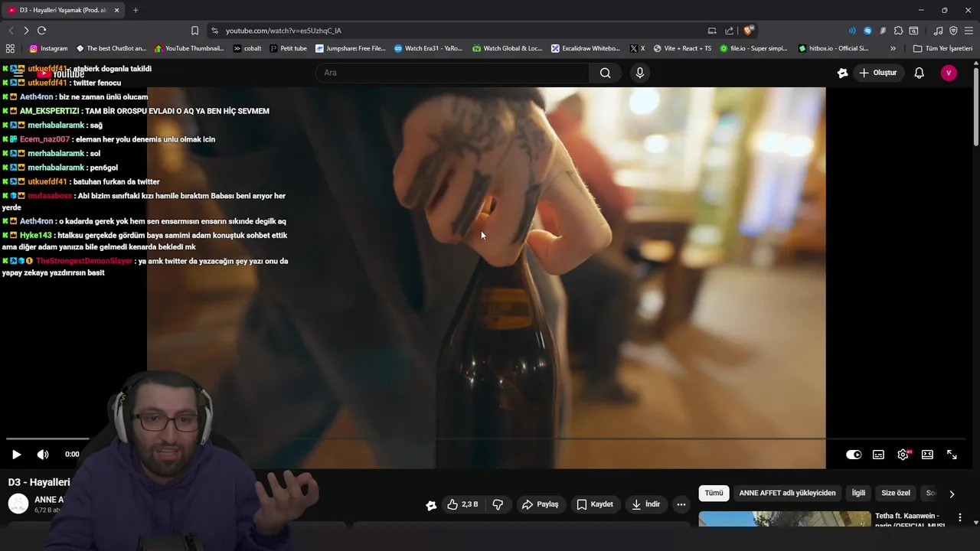Open the Shazam extension icon
Viewport: 980px width, 551px height.
click(867, 31)
